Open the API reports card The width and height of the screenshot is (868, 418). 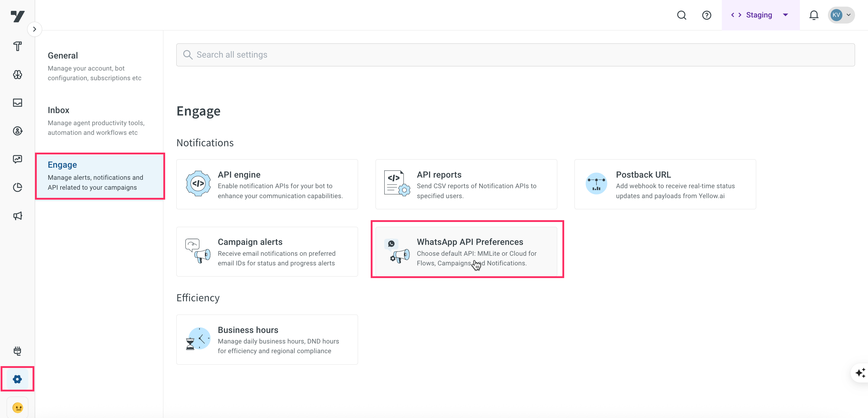pos(466,184)
